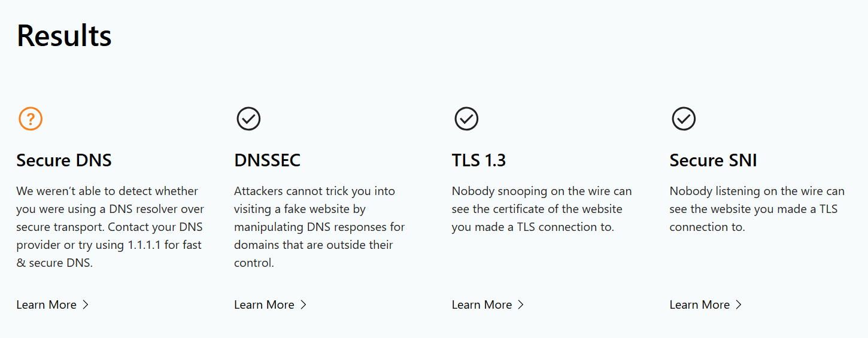Click the Secure DNS description paragraph
868x338 pixels.
coord(110,227)
